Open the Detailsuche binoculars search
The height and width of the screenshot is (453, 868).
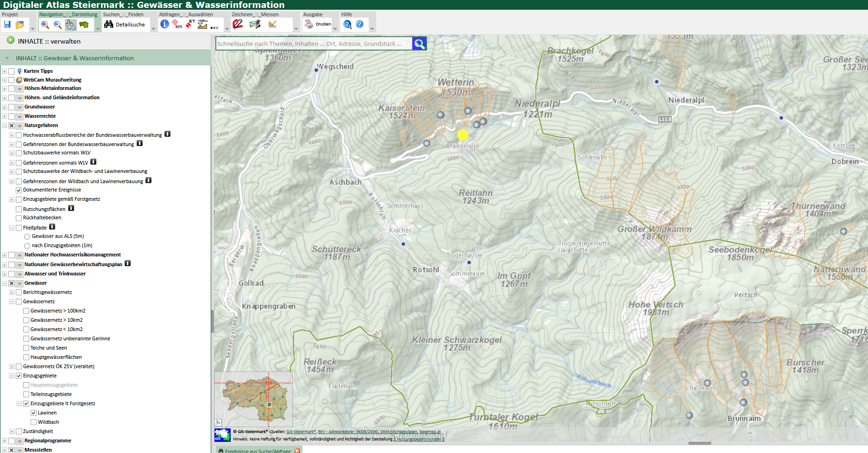(125, 25)
